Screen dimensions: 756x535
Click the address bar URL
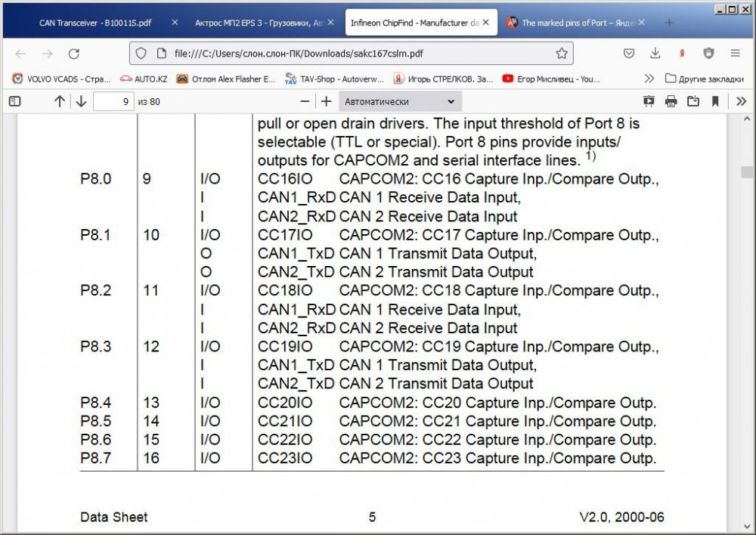coord(299,54)
